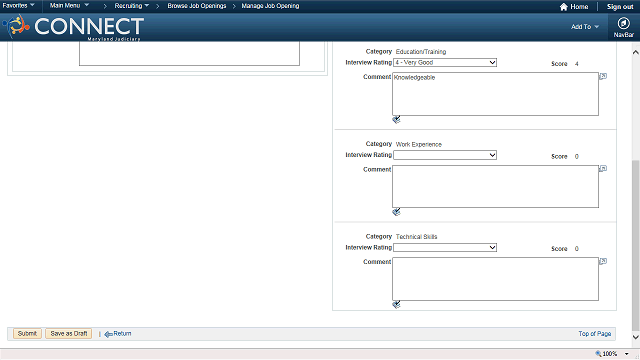
Task: Open the Add To dropdown
Action: [585, 27]
